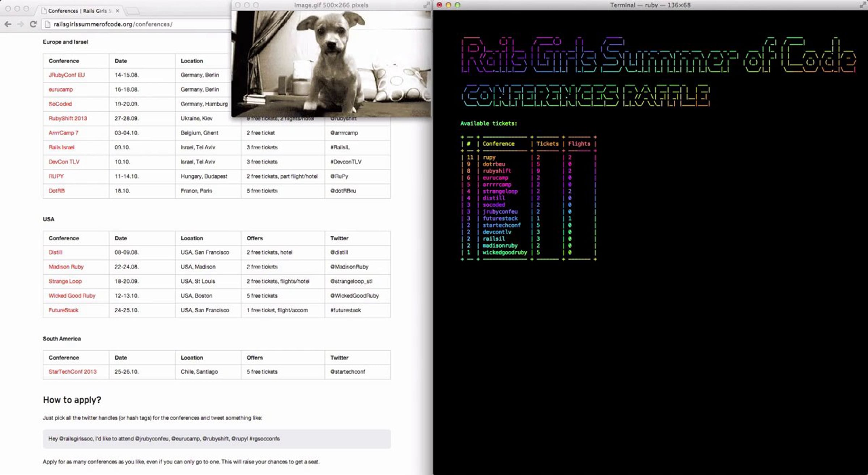868x475 pixels.
Task: Click the railsgirlssummerofcode.org address bar
Action: pyautogui.click(x=113, y=24)
